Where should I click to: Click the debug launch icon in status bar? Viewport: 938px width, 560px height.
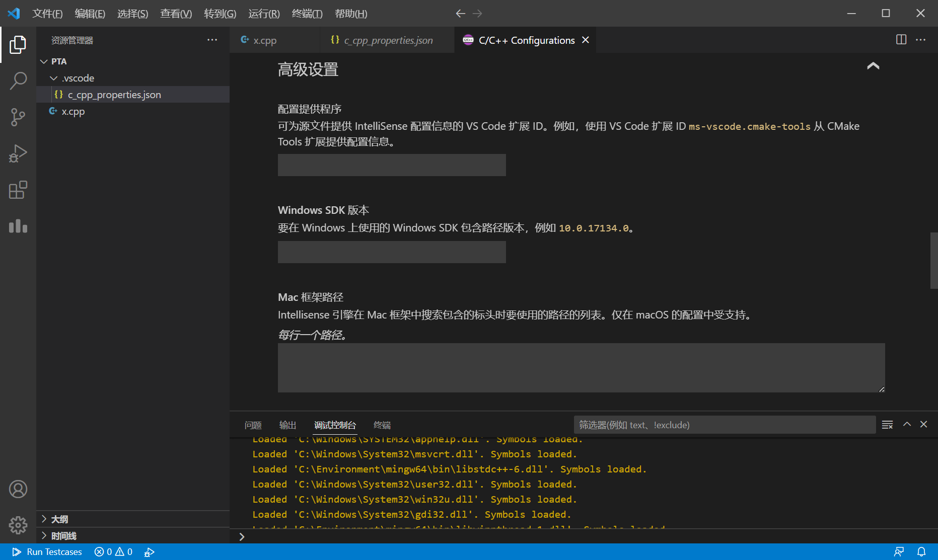click(149, 552)
